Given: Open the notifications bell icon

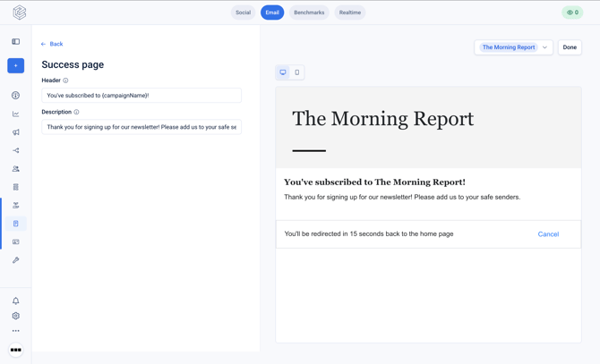Looking at the screenshot, I should 16,301.
